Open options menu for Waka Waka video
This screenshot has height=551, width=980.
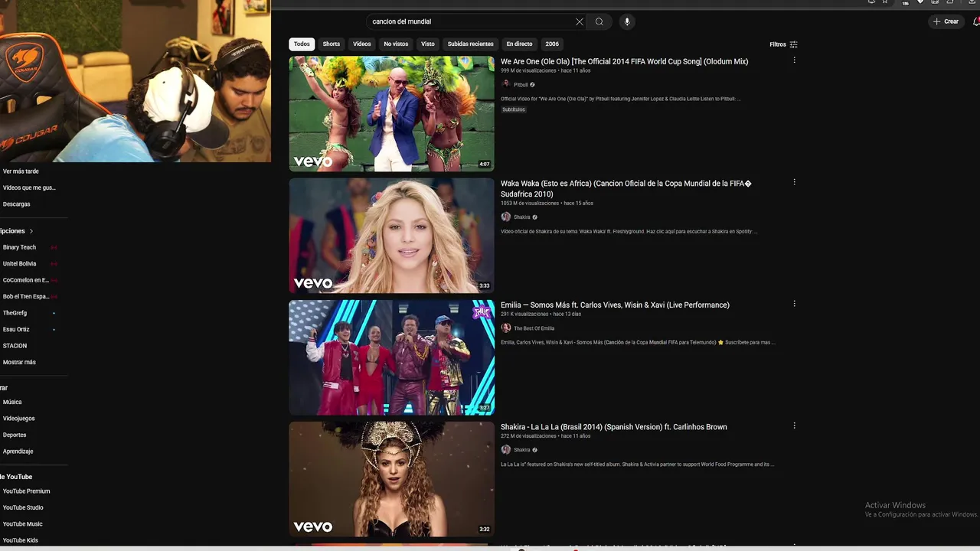[x=794, y=182]
